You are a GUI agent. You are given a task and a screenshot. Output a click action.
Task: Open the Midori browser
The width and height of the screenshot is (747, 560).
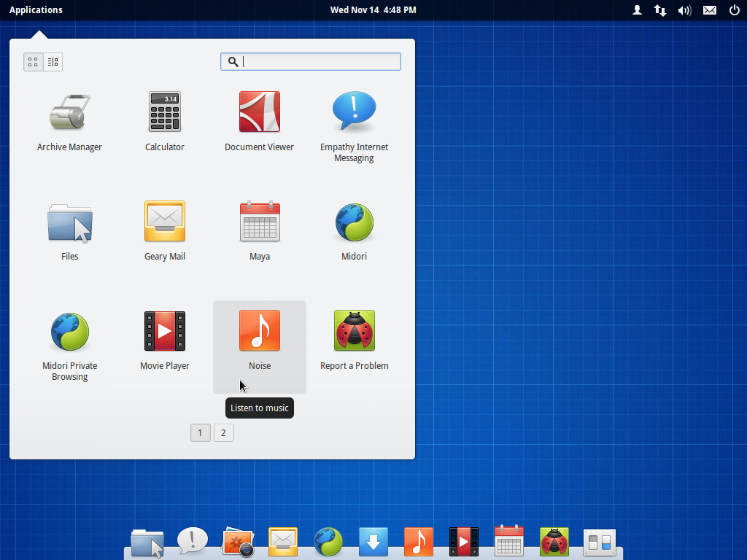coord(354,221)
